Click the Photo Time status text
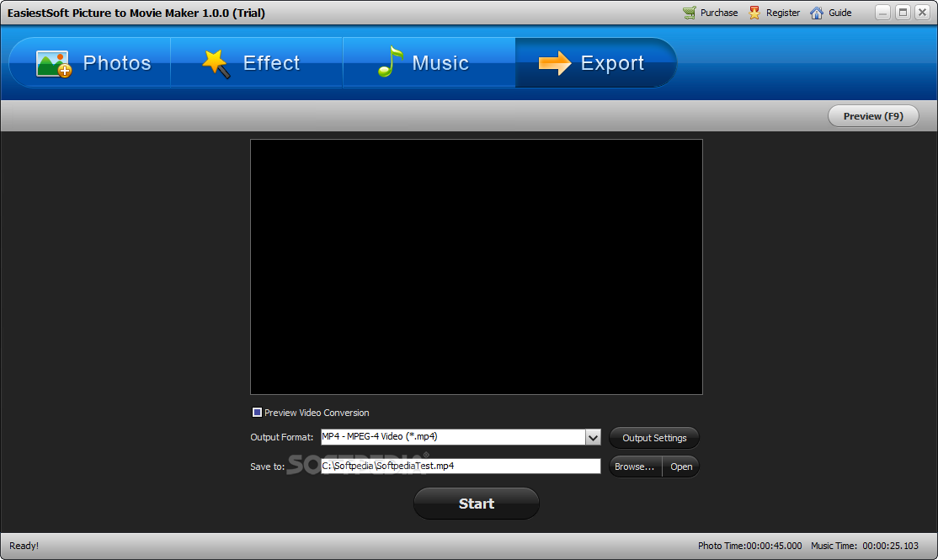This screenshot has width=938, height=560. pyautogui.click(x=749, y=546)
